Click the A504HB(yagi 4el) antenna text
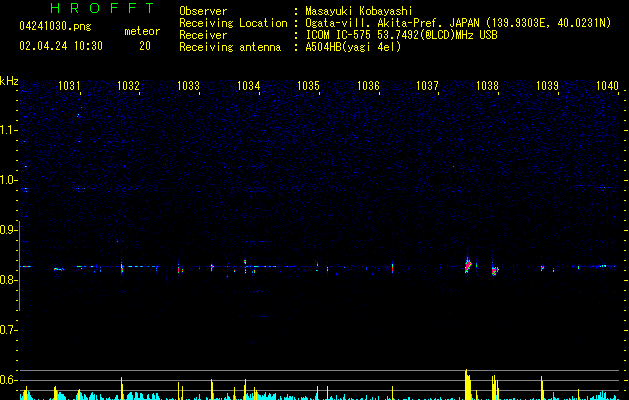This screenshot has height=400, width=629. 353,47
